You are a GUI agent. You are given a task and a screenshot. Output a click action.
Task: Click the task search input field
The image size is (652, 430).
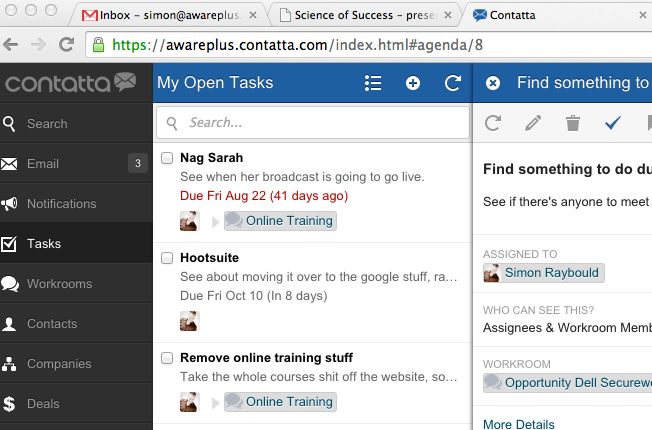click(322, 123)
